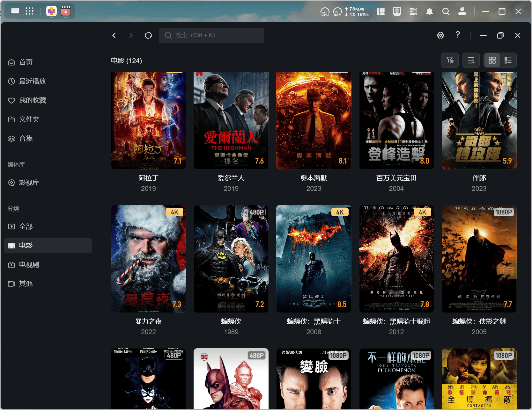
Task: Select 电视剧 category in sidebar
Action: click(x=29, y=265)
